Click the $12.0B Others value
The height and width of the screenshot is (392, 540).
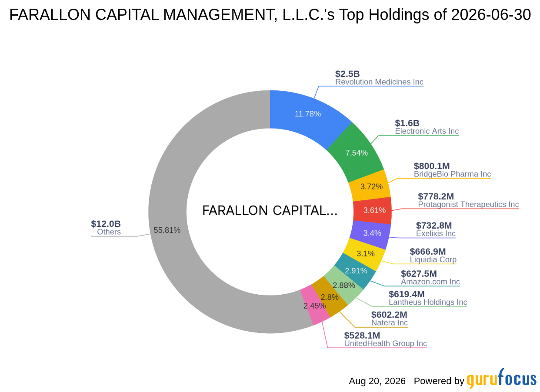106,224
